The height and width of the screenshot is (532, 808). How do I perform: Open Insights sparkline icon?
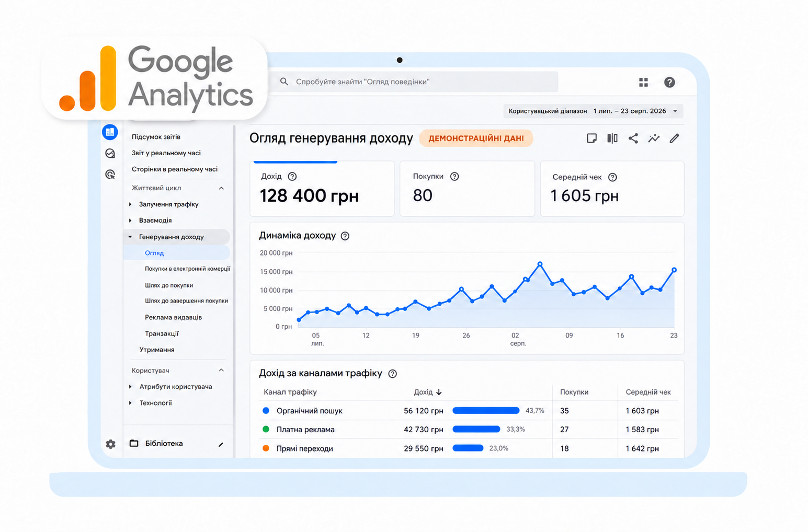pyautogui.click(x=654, y=138)
